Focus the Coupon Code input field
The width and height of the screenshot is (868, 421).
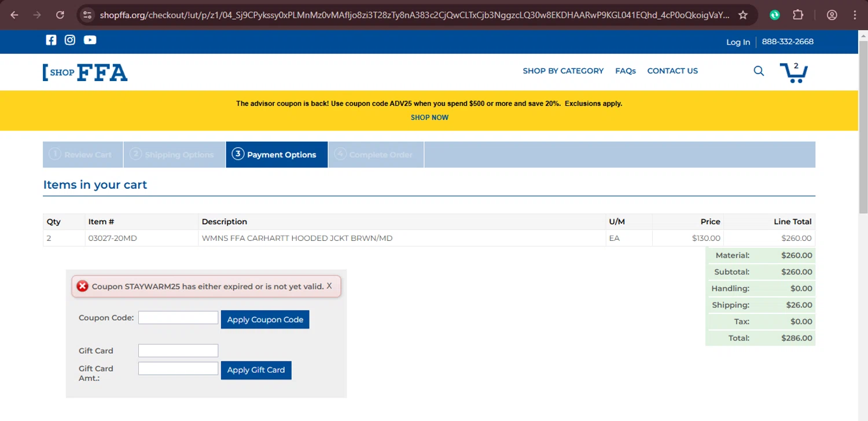tap(178, 317)
